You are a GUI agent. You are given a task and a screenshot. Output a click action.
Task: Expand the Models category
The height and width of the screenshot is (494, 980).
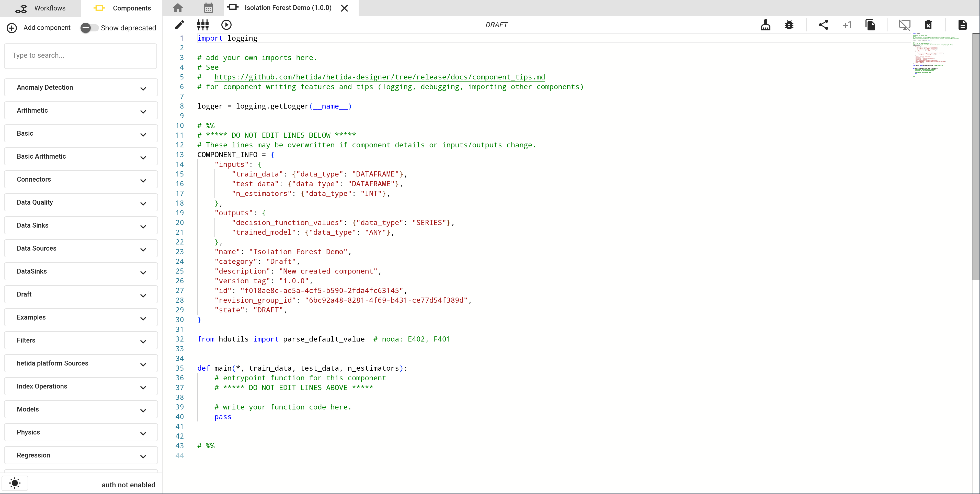(x=81, y=409)
